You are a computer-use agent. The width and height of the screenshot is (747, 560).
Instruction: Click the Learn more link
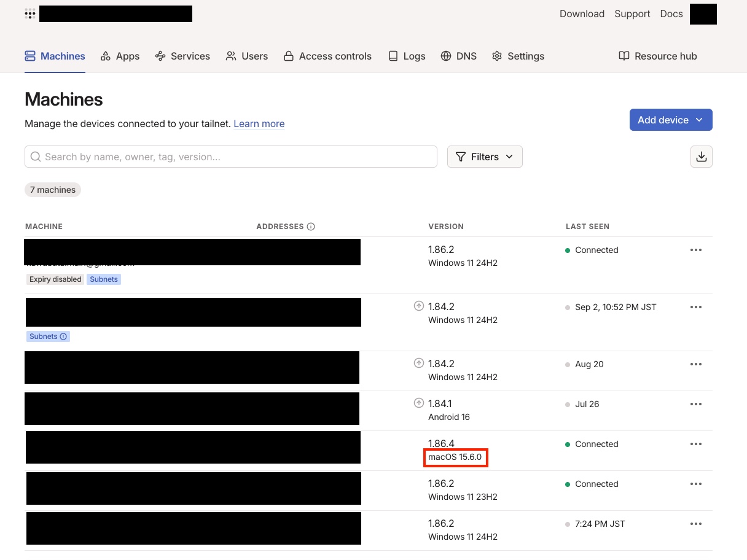(x=259, y=123)
